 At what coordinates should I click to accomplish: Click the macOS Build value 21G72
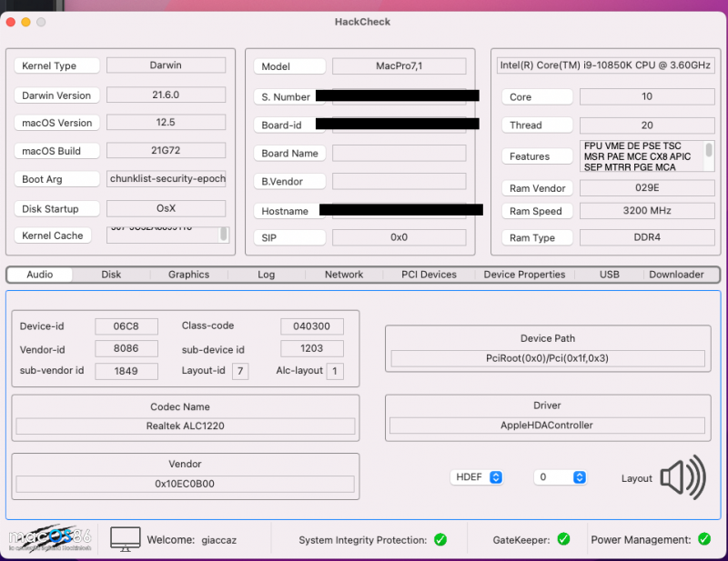(167, 150)
